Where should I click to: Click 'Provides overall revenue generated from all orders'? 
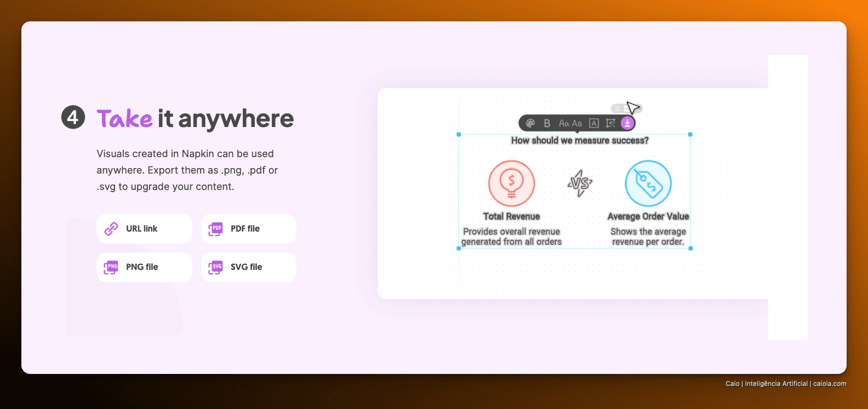511,237
